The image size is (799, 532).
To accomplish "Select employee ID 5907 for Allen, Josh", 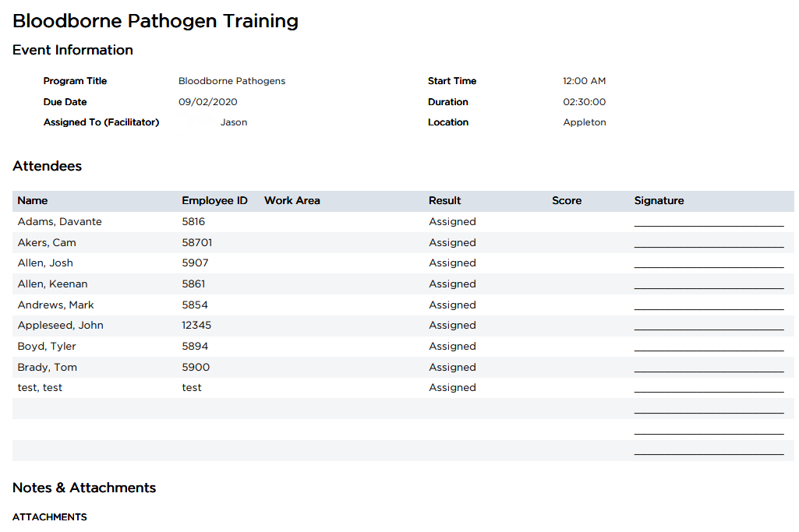I will (195, 263).
